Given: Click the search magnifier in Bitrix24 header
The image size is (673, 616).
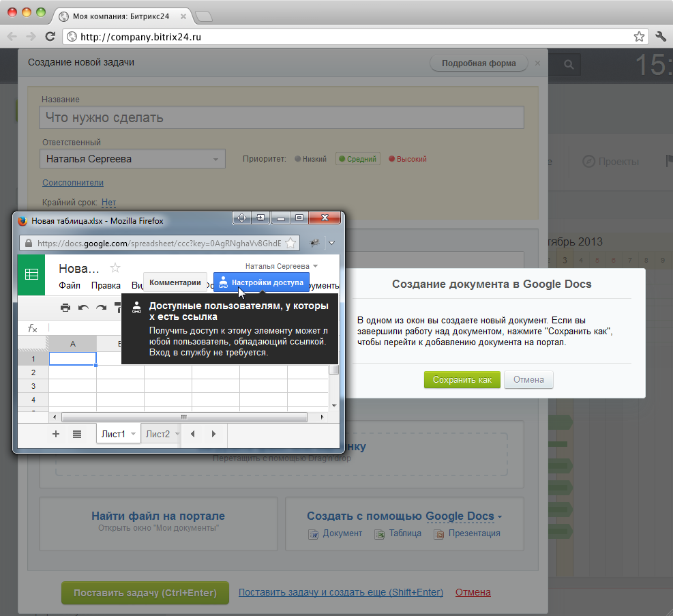Looking at the screenshot, I should [x=569, y=65].
